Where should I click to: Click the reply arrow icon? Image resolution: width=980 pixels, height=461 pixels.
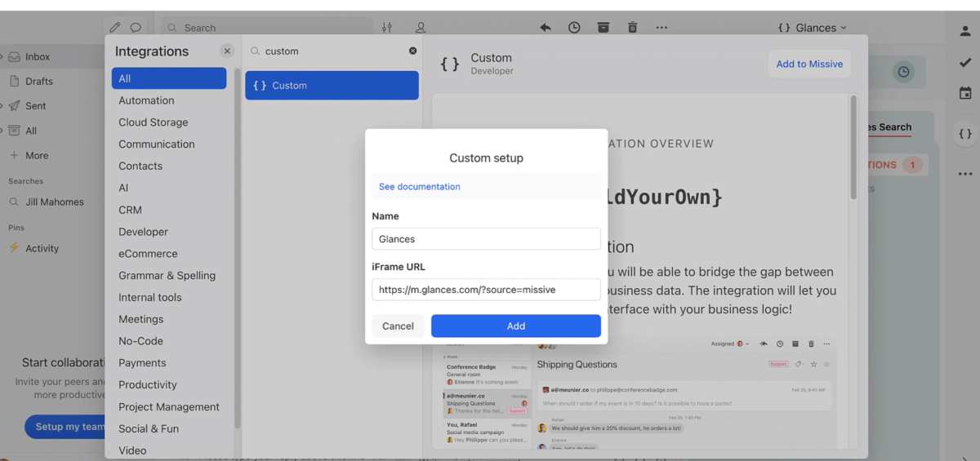click(546, 28)
